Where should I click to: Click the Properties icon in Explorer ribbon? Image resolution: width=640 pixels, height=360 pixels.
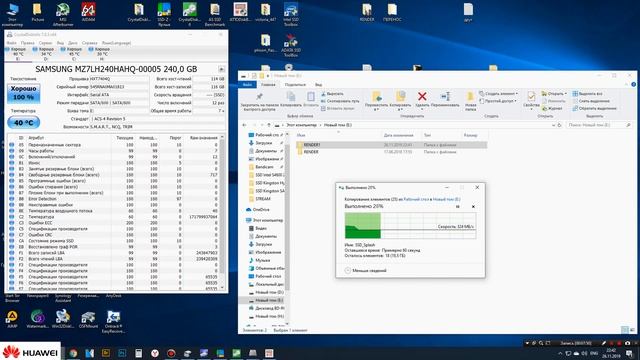[x=531, y=97]
